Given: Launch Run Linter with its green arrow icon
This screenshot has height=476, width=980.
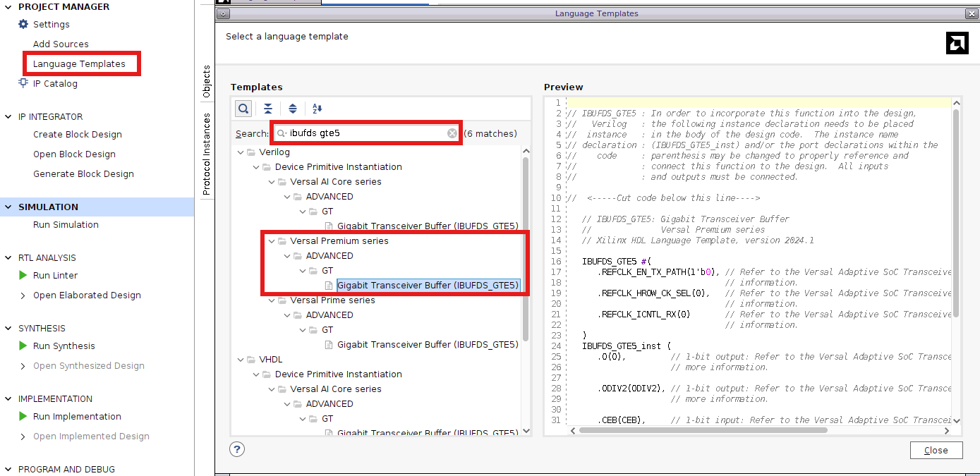Looking at the screenshot, I should [x=22, y=275].
